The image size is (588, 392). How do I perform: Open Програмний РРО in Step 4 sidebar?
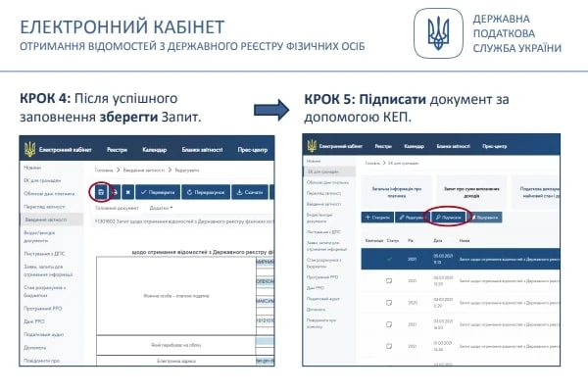[x=43, y=309]
